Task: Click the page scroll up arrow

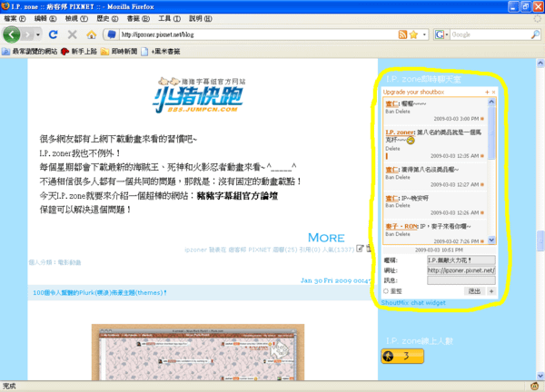Action: coord(540,64)
